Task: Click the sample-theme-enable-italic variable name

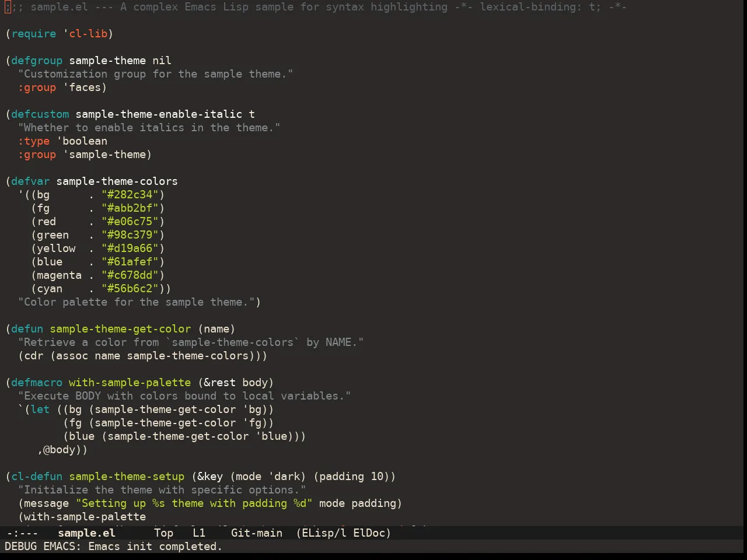Action: click(159, 114)
